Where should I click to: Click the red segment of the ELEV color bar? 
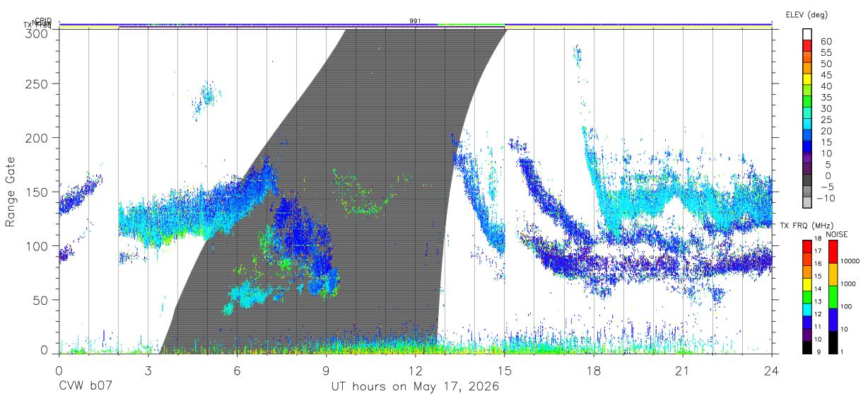(807, 46)
